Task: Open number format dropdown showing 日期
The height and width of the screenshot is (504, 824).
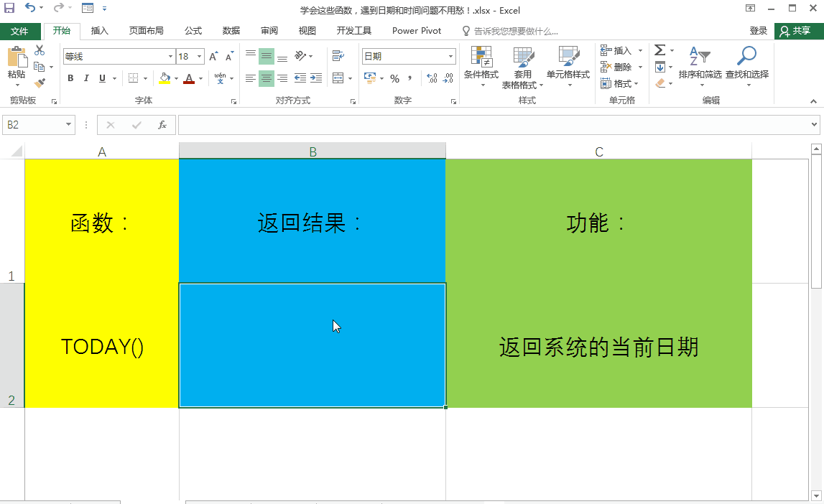Action: point(451,56)
